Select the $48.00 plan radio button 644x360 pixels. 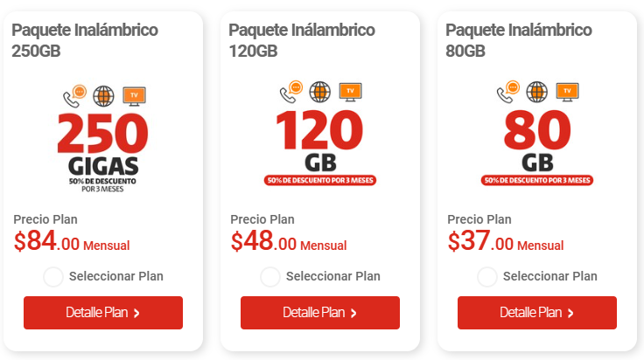coord(270,277)
